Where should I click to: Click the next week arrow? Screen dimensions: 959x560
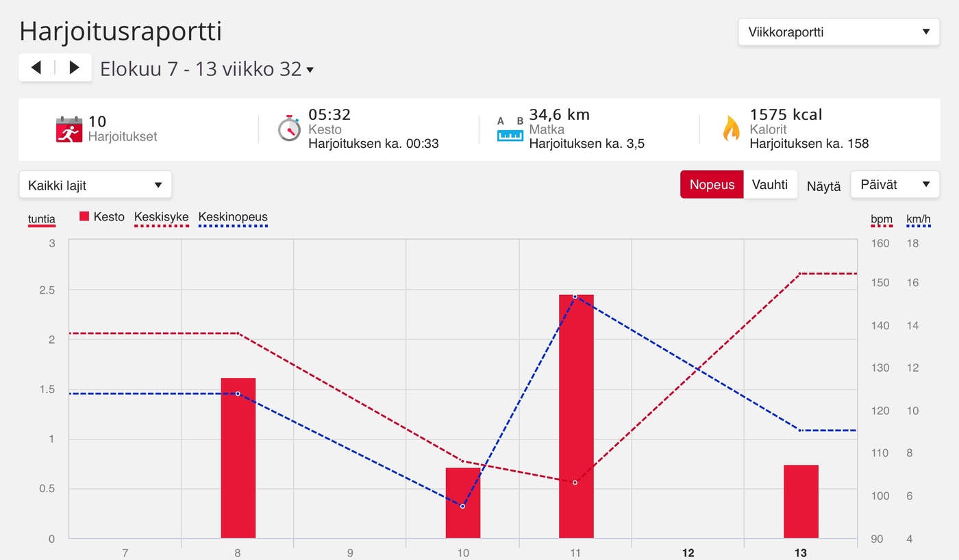point(74,67)
